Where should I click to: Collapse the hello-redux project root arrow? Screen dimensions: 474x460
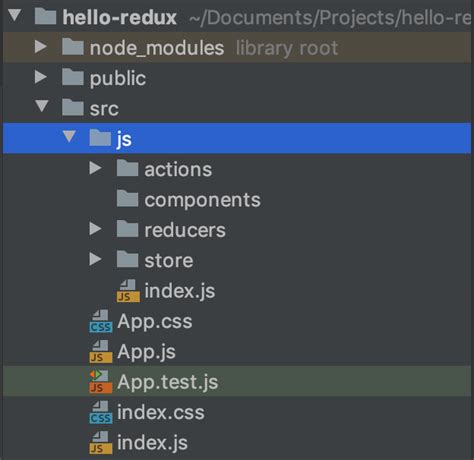pos(15,16)
